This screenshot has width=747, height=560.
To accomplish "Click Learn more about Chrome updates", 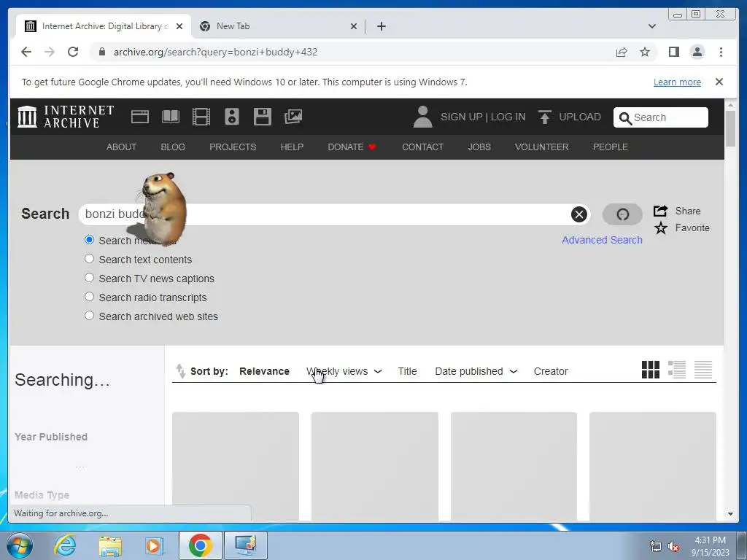I will coord(677,82).
